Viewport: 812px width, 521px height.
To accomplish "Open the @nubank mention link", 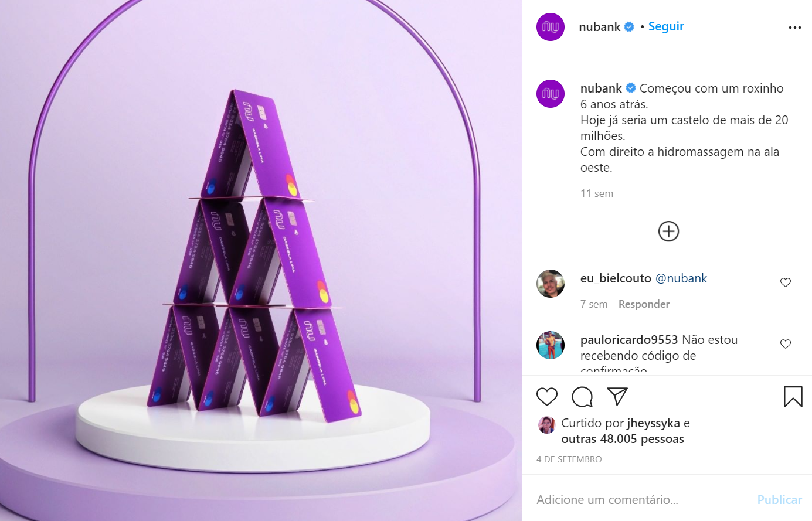I will tap(681, 278).
